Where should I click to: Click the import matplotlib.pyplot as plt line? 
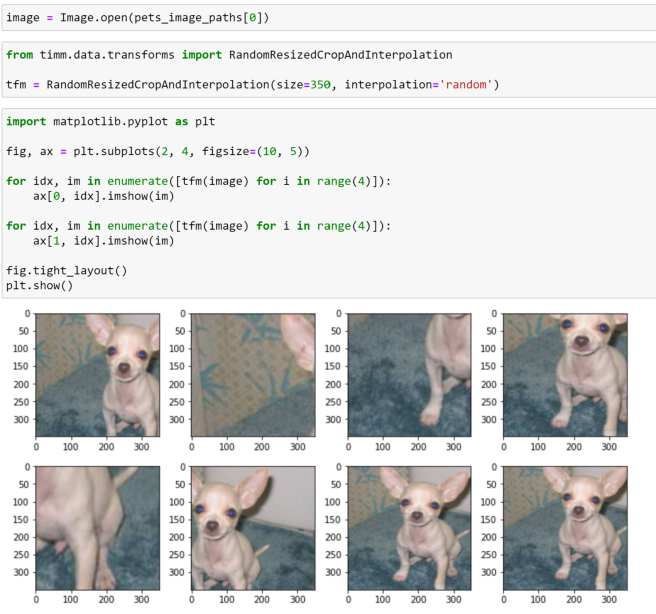point(110,122)
